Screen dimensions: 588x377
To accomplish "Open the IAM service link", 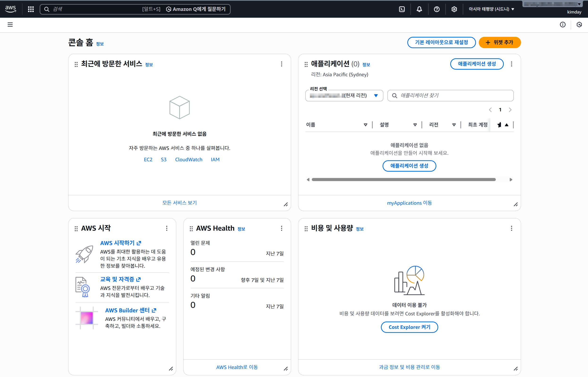I will pyautogui.click(x=215, y=159).
